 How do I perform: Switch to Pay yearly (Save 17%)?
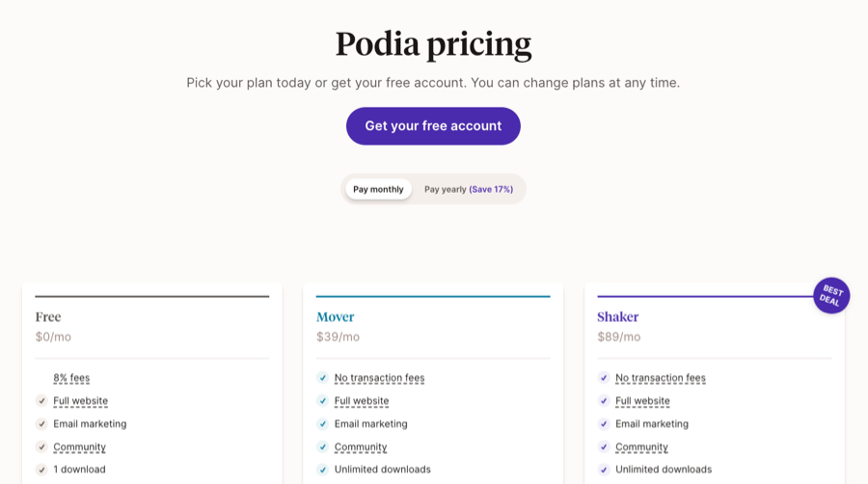click(x=469, y=189)
